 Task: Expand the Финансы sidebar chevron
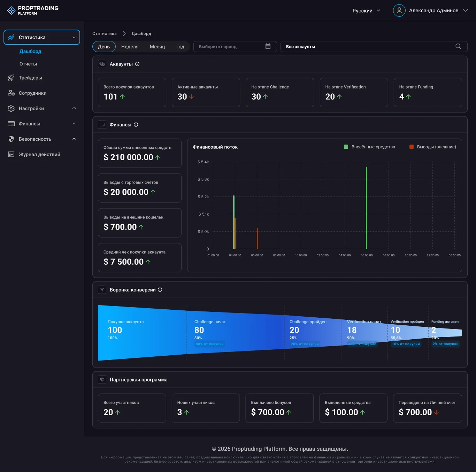pyautogui.click(x=74, y=124)
